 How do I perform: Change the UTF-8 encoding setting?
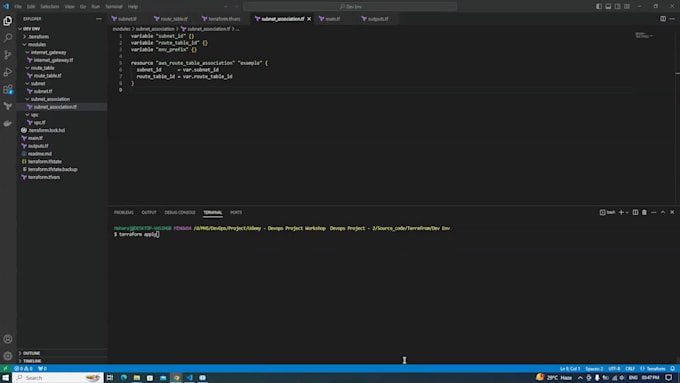click(614, 369)
